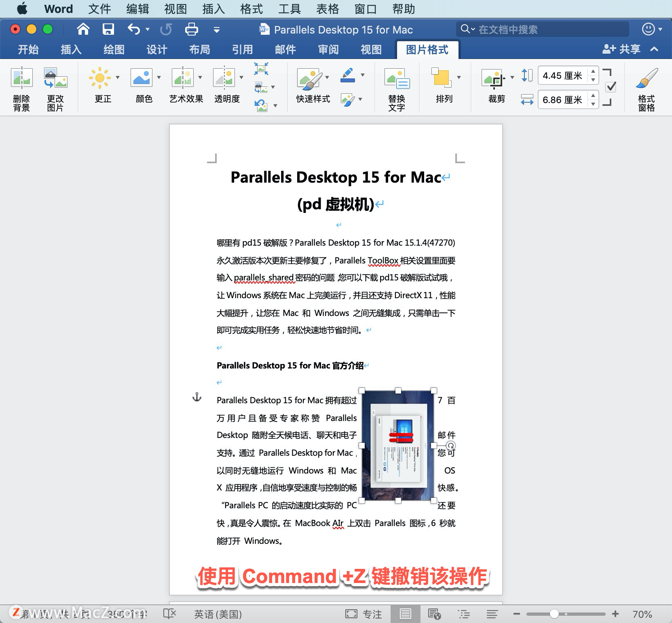The height and width of the screenshot is (623, 672).
Task: Click the language 英语(美国) in status bar
Action: click(218, 614)
